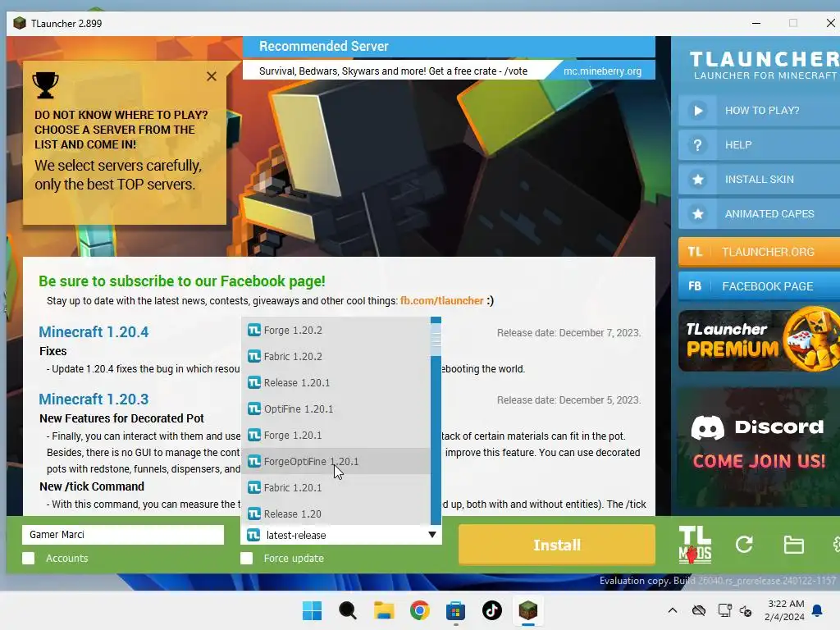Open Facebook Page button
Screen dimensions: 840x630
(759, 286)
